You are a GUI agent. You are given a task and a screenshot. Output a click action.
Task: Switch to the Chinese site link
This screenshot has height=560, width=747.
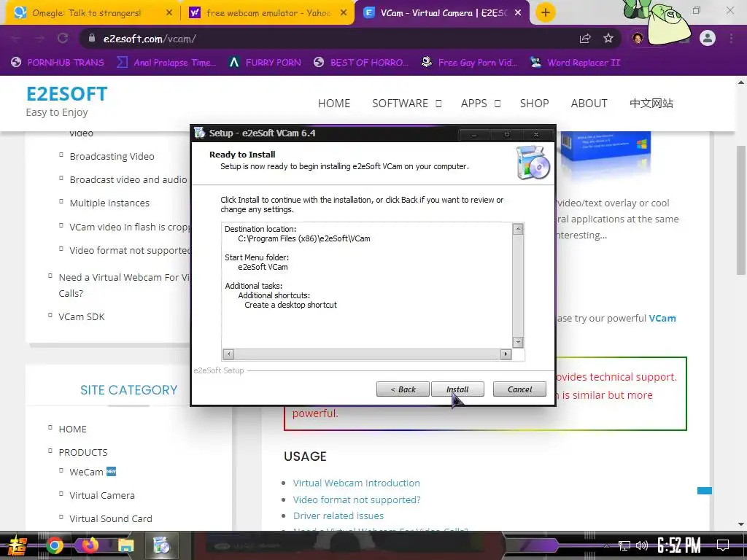pos(651,104)
